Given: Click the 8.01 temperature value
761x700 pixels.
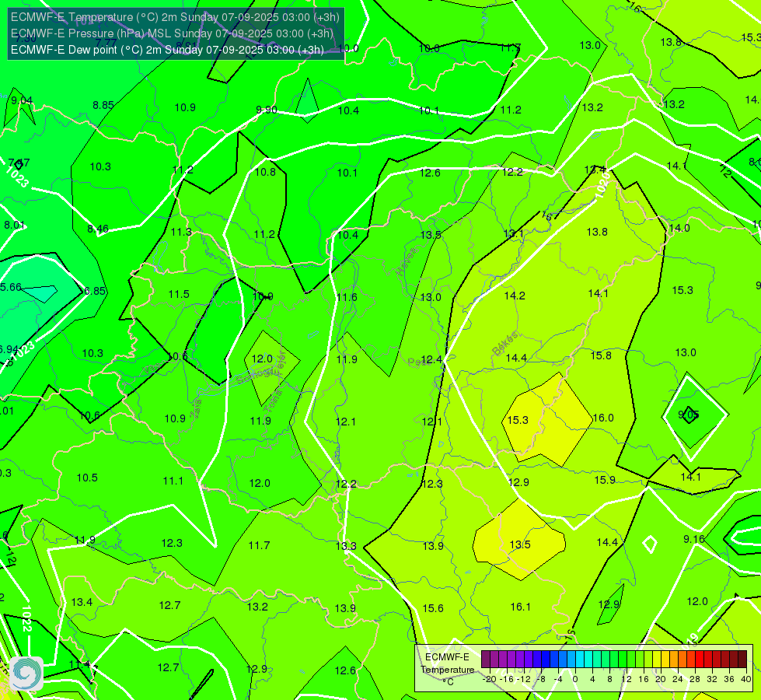Looking at the screenshot, I should [14, 225].
